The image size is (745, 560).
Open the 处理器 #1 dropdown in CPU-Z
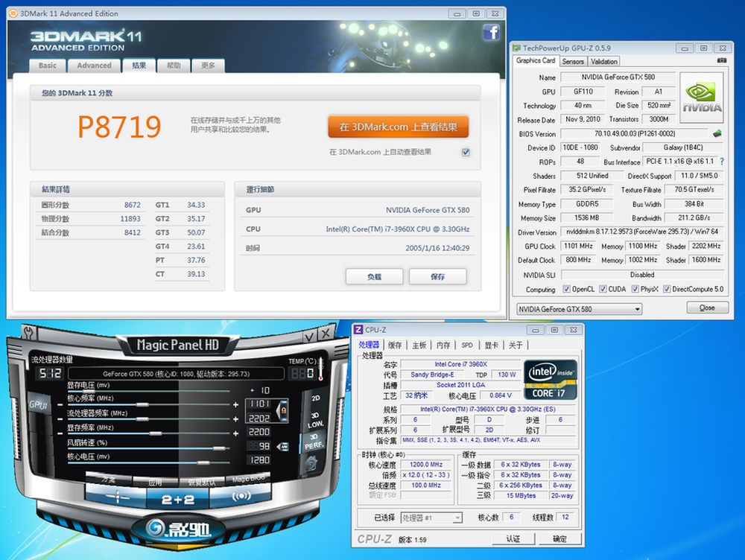431,518
